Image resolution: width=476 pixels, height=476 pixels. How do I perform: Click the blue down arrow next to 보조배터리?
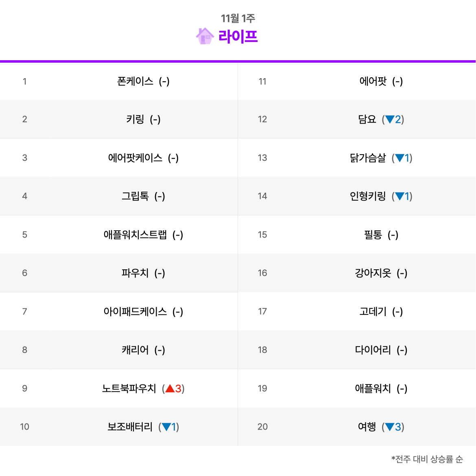tap(166, 427)
